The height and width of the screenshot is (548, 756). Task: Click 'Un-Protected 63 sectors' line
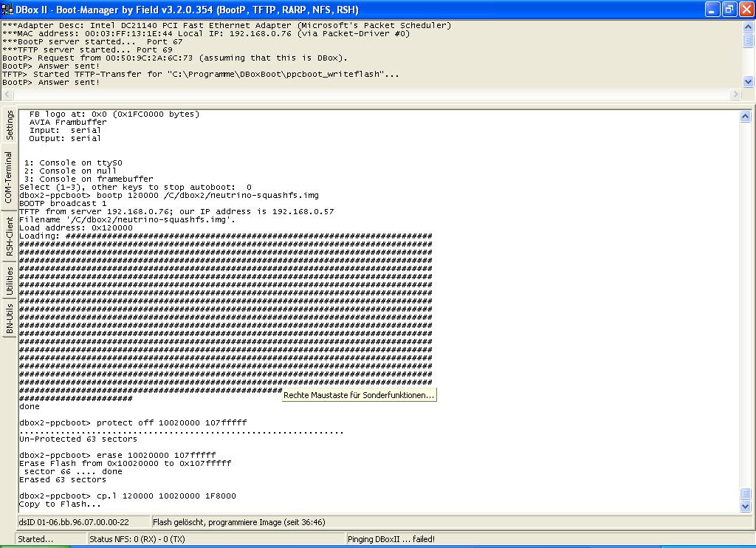78,439
